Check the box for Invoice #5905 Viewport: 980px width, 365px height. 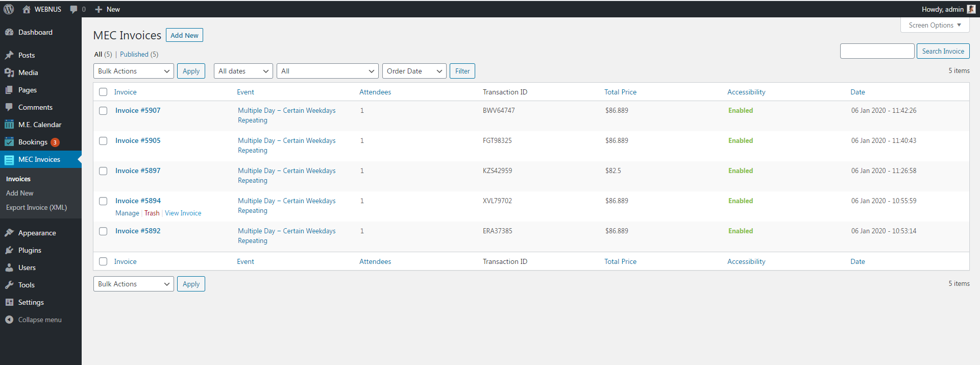[103, 141]
